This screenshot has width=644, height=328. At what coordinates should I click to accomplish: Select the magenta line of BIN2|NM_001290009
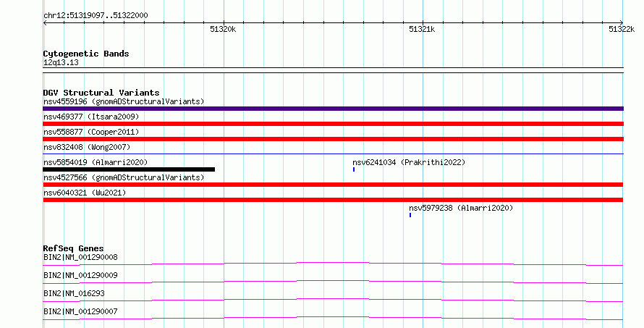pyautogui.click(x=333, y=282)
